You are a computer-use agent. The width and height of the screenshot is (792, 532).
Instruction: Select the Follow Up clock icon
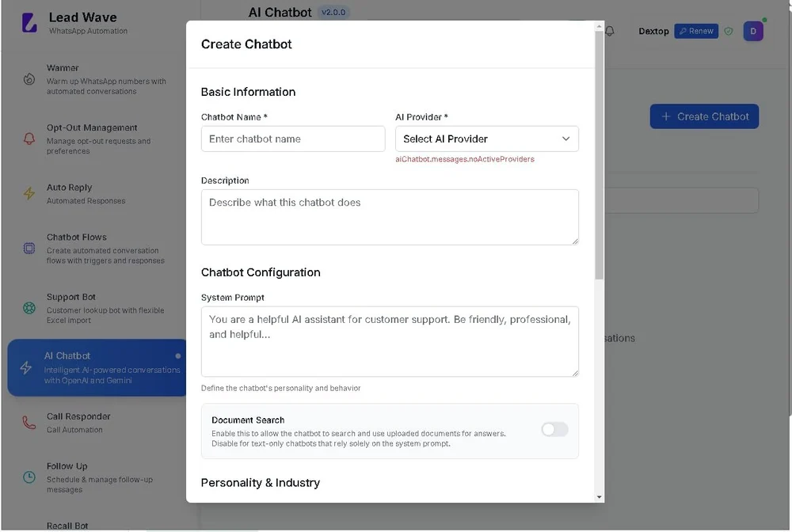[x=29, y=477]
